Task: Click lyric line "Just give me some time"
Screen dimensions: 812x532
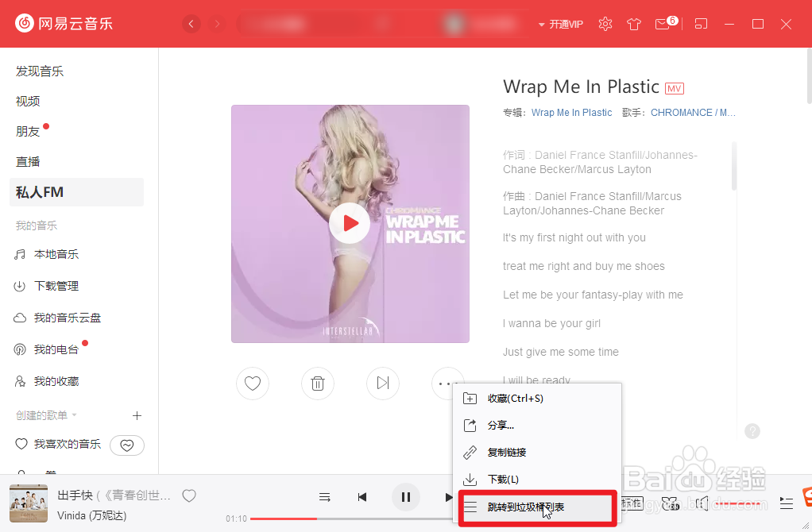Action: (560, 352)
